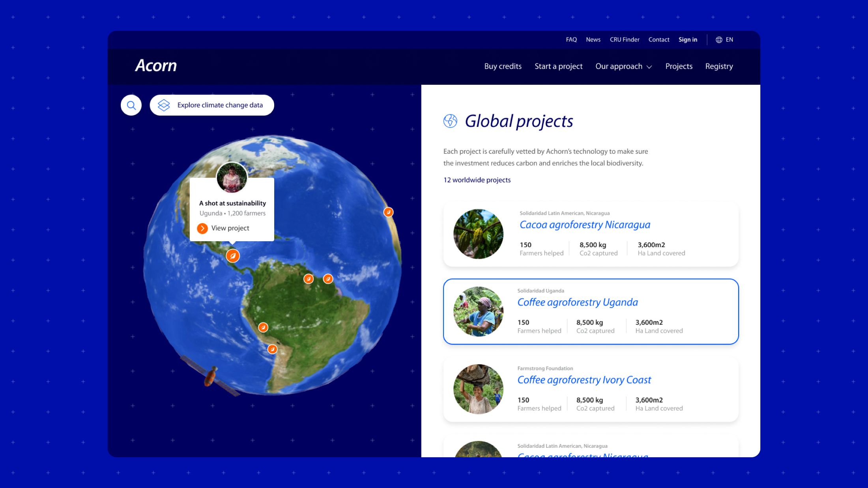Click 'A shot at sustainability' popup title
Screen dimensions: 868x488
coord(232,203)
